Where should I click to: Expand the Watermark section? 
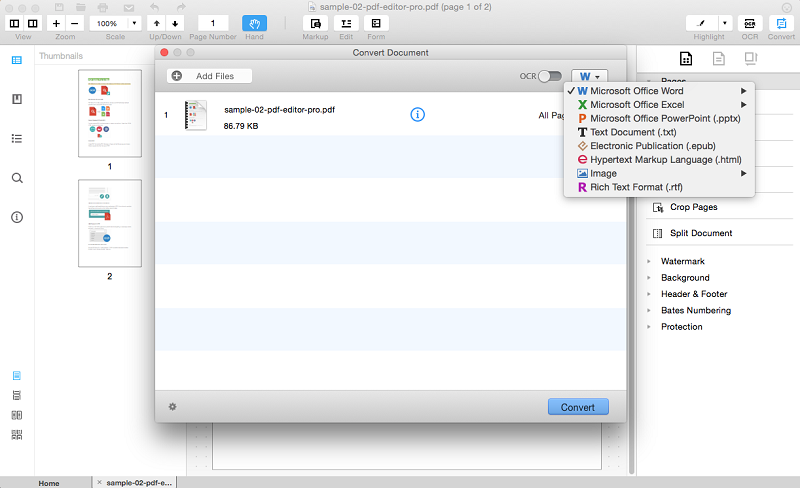coord(649,261)
